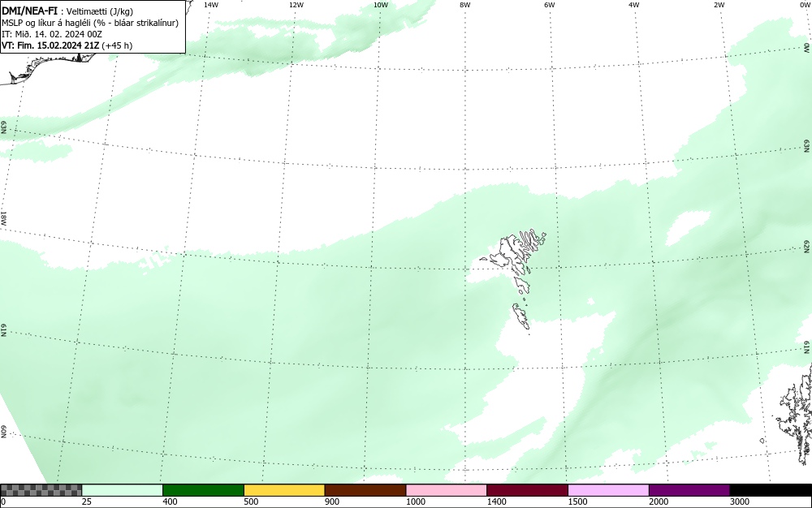The width and height of the screenshot is (812, 508).
Task: Select the light green 25–400 legend swatch
Action: (x=123, y=490)
